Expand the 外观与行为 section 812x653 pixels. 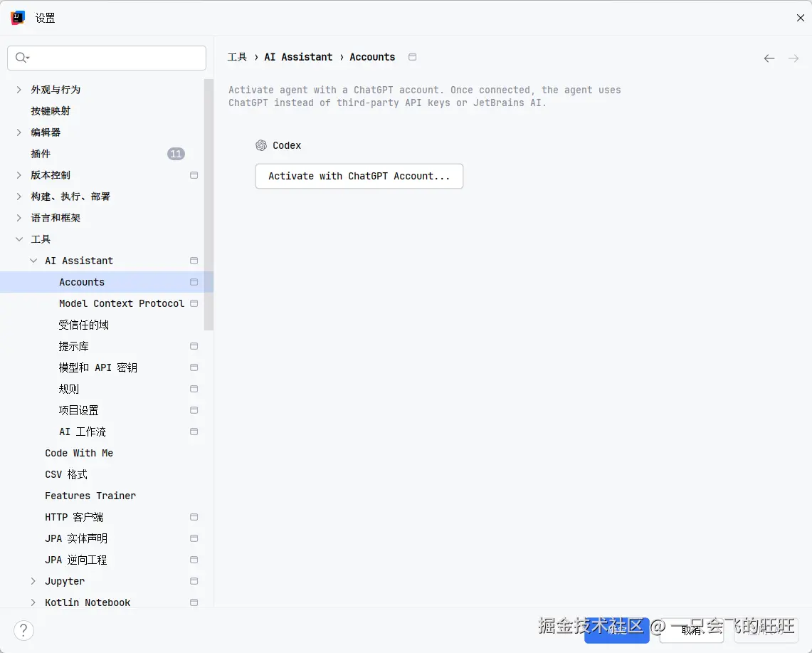coord(19,90)
